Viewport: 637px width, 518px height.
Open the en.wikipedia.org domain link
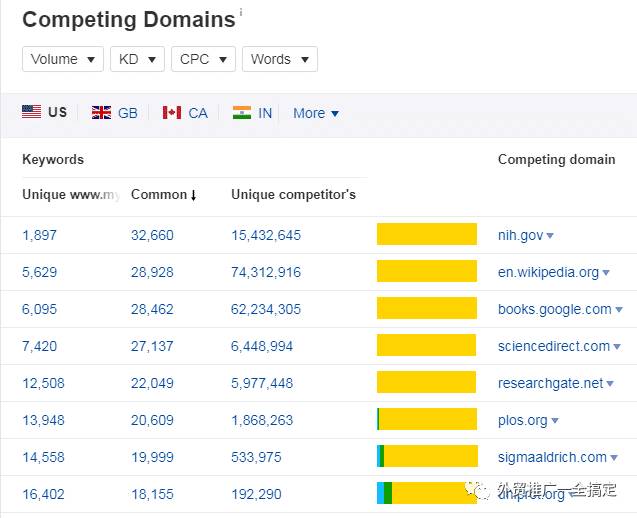coord(548,272)
